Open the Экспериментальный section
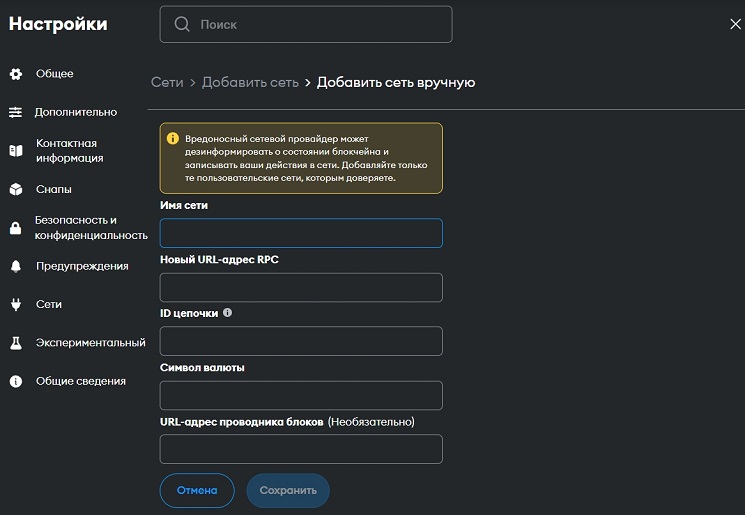The image size is (745, 515). (x=91, y=343)
